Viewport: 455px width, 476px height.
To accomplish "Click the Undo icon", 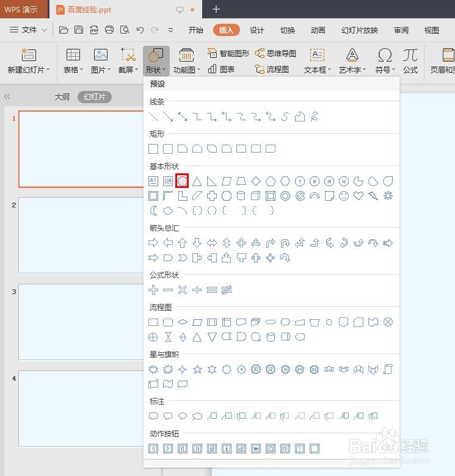I will coord(140,30).
